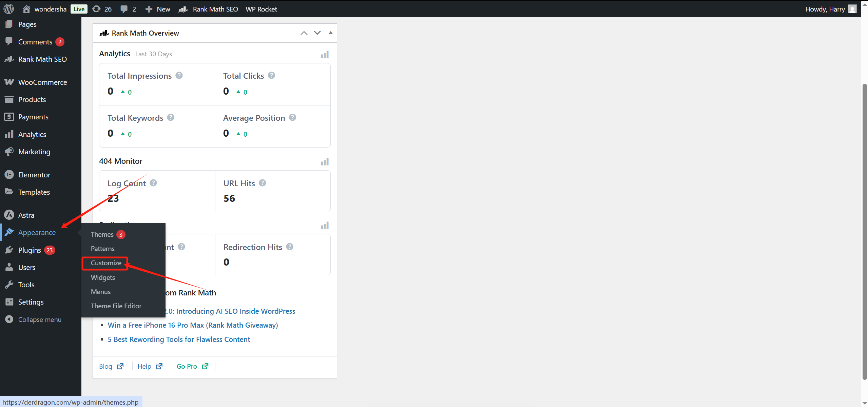Collapse the Rank Math Overview panel
Viewport: 868px width, 407px height.
(330, 33)
